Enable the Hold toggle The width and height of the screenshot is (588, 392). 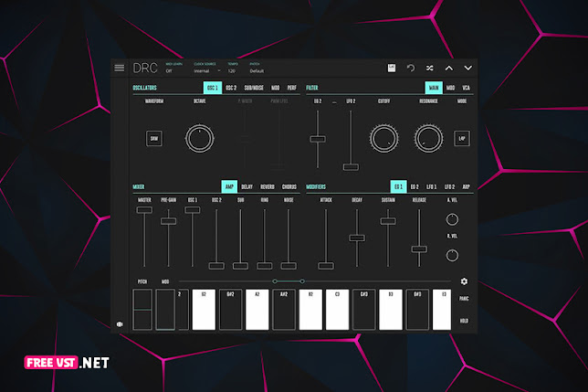coord(464,321)
